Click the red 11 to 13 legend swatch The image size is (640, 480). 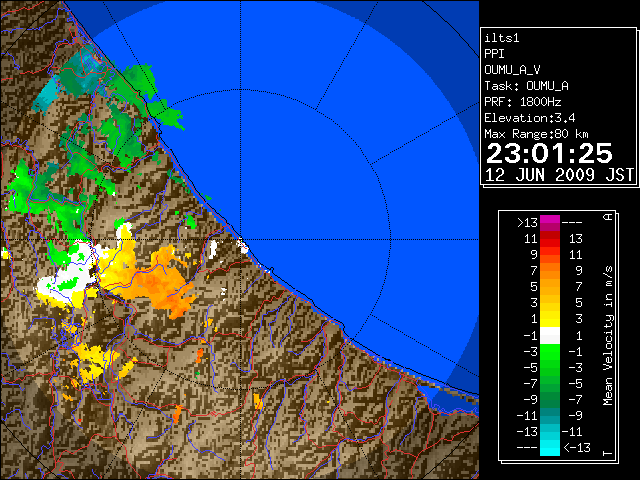tap(550, 239)
